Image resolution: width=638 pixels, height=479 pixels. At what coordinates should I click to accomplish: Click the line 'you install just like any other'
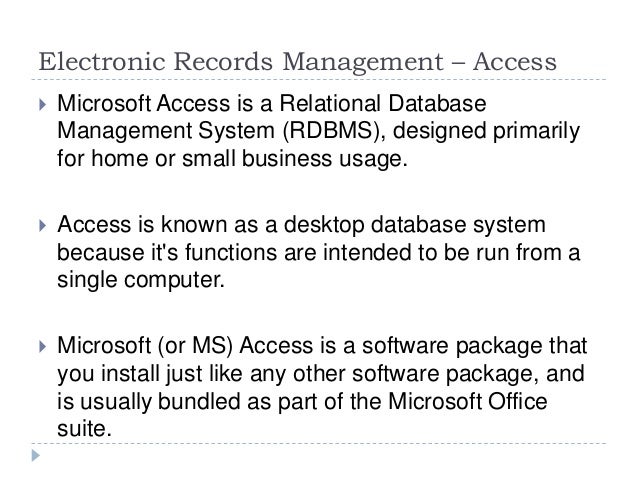pos(321,374)
